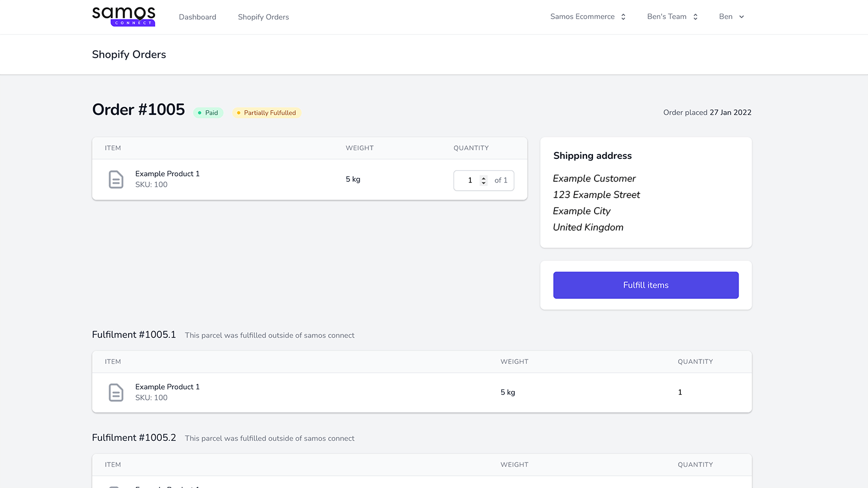Click the selector arrows next to Ben's Team

tap(695, 17)
